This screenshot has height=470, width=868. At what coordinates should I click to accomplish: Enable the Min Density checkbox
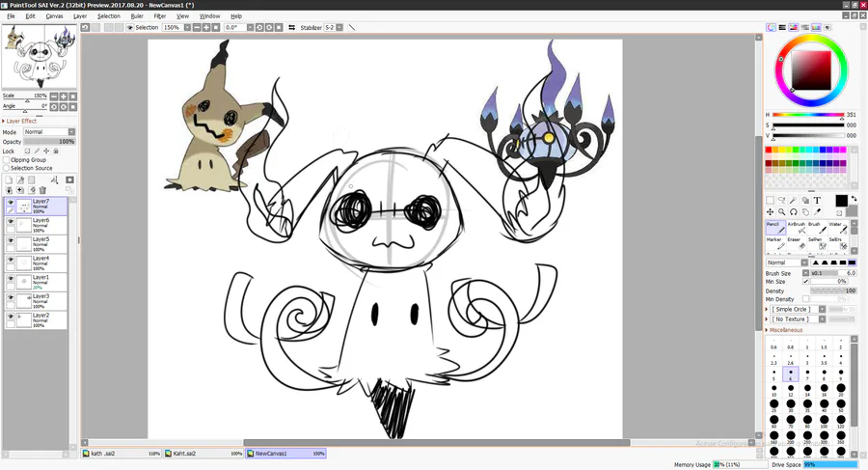(x=805, y=299)
